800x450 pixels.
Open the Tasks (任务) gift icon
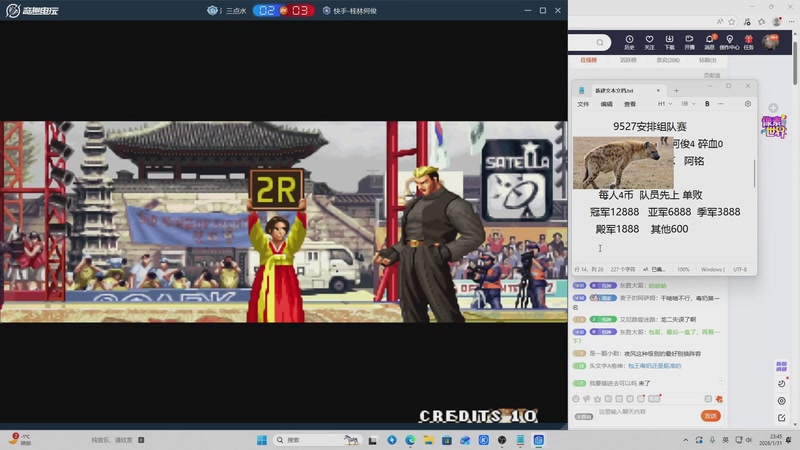click(x=748, y=42)
